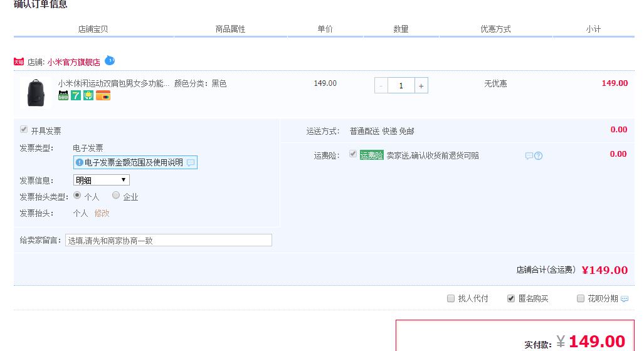Open comment bubble icon after 电子发票金额范围及使用说明
The image size is (644, 351).
191,162
